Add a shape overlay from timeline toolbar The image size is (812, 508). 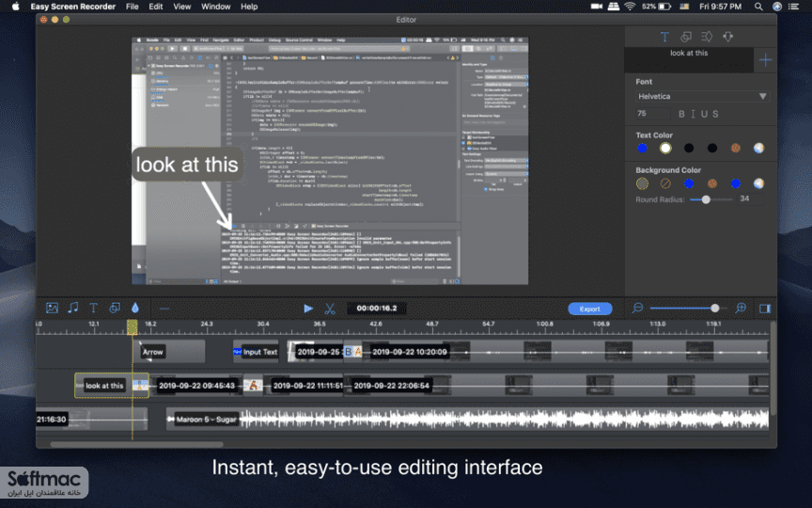tap(115, 308)
